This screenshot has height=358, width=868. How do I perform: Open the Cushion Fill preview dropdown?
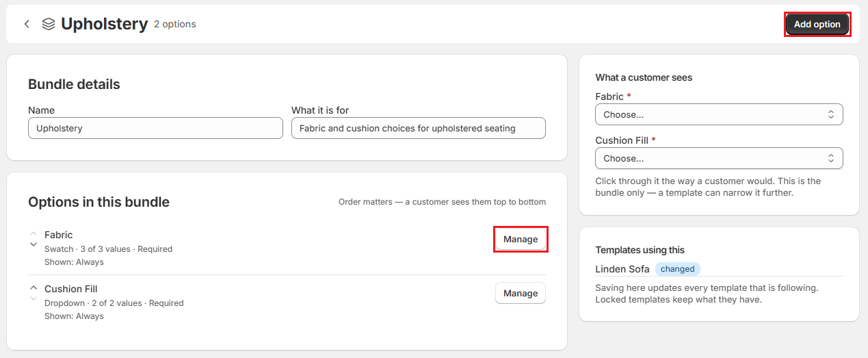(x=719, y=158)
